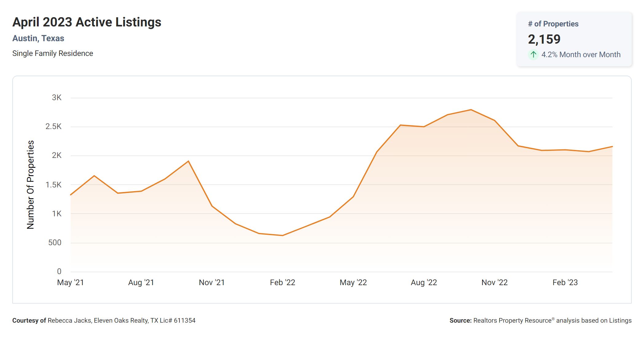
Task: Select the Feb '22 x-axis label
Action: click(282, 282)
